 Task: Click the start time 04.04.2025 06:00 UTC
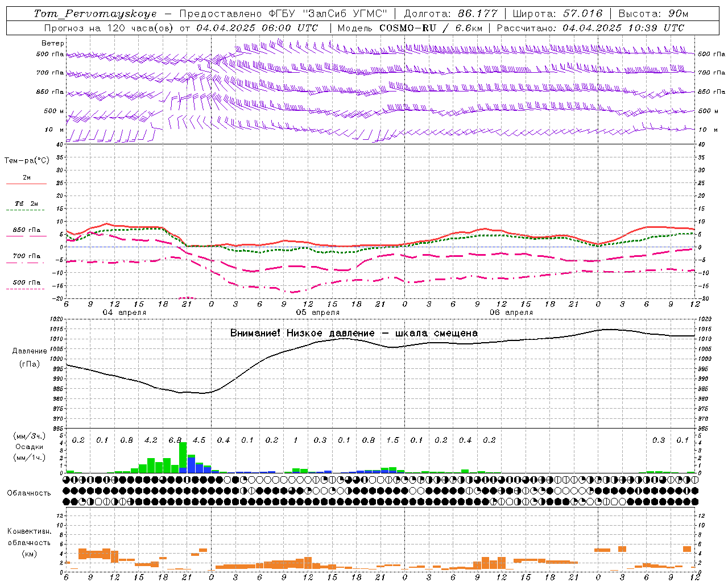coord(257,28)
